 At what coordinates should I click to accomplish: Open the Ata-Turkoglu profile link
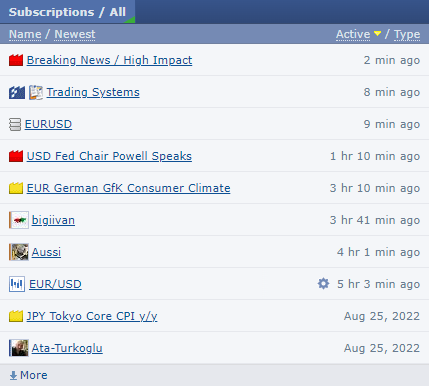pyautogui.click(x=67, y=348)
